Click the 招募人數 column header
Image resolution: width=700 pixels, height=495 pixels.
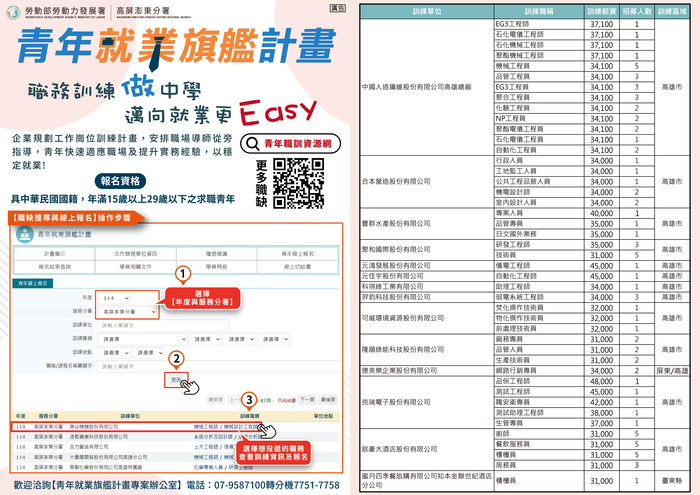pos(637,12)
